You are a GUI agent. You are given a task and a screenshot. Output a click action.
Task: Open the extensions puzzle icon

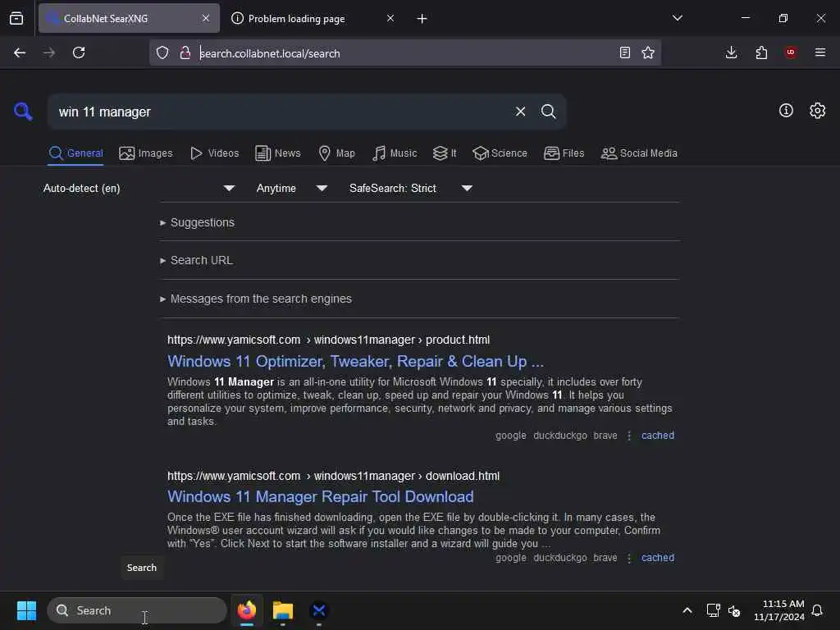(x=761, y=52)
